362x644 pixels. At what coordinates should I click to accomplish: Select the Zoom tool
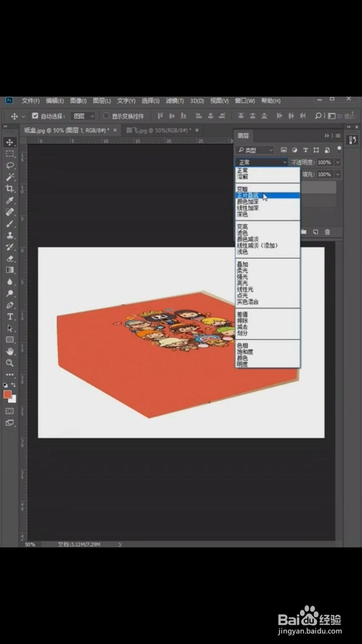[x=10, y=363]
